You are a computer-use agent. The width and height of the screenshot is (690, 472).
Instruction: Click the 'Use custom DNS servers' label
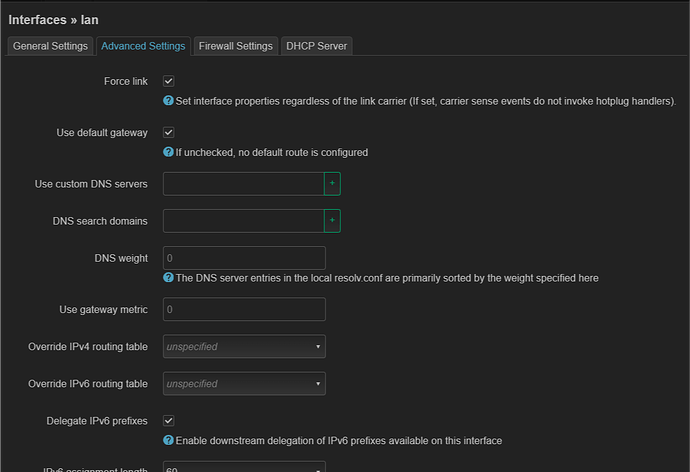coord(91,184)
